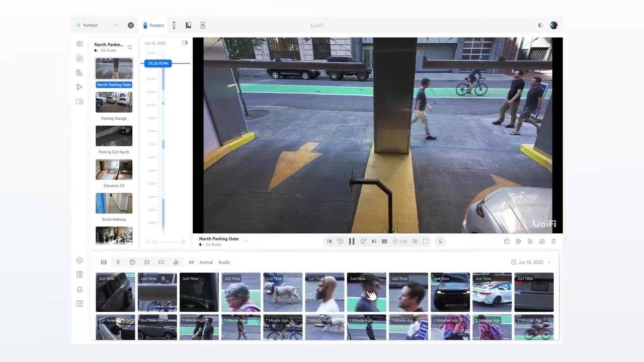This screenshot has width=644, height=362.
Task: Open the settings gear in the sidebar
Action: [79, 260]
